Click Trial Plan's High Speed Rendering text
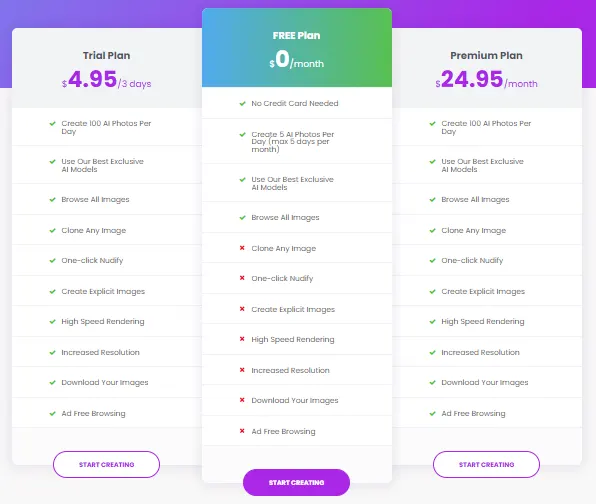596x504 pixels. click(103, 322)
